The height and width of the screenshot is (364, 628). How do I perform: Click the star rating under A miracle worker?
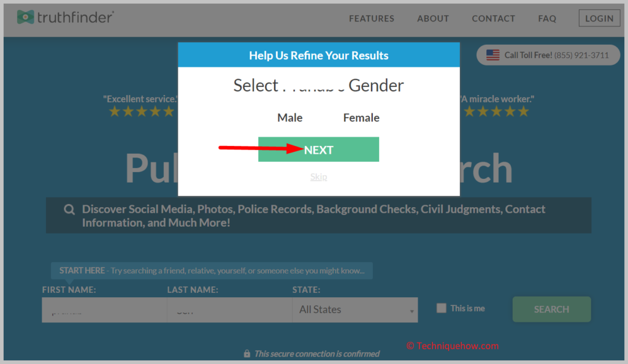pos(496,112)
